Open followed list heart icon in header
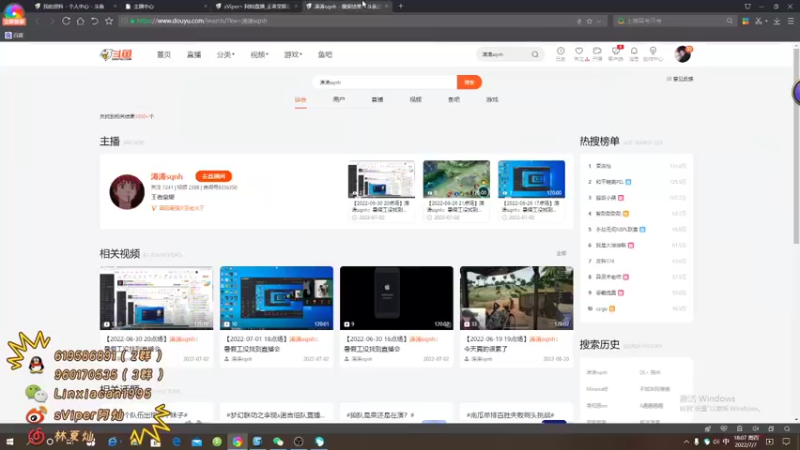800x450 pixels. (x=579, y=54)
